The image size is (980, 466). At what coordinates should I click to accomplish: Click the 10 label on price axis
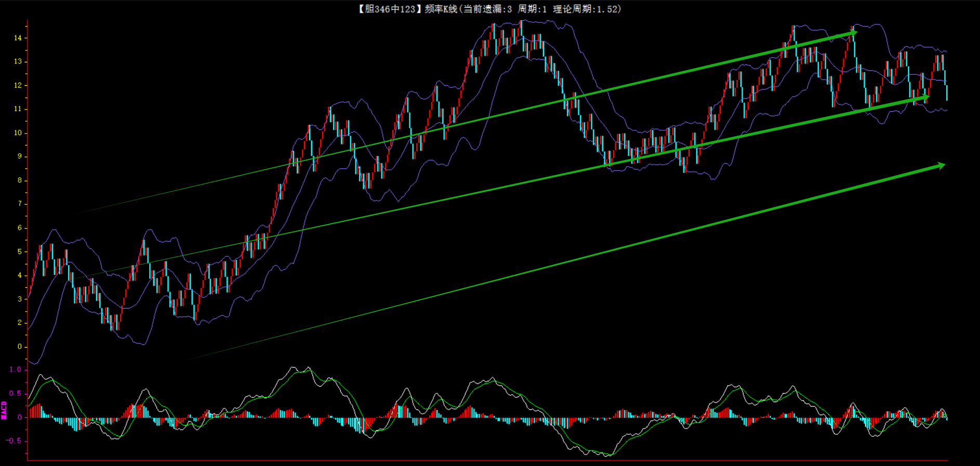coord(18,133)
